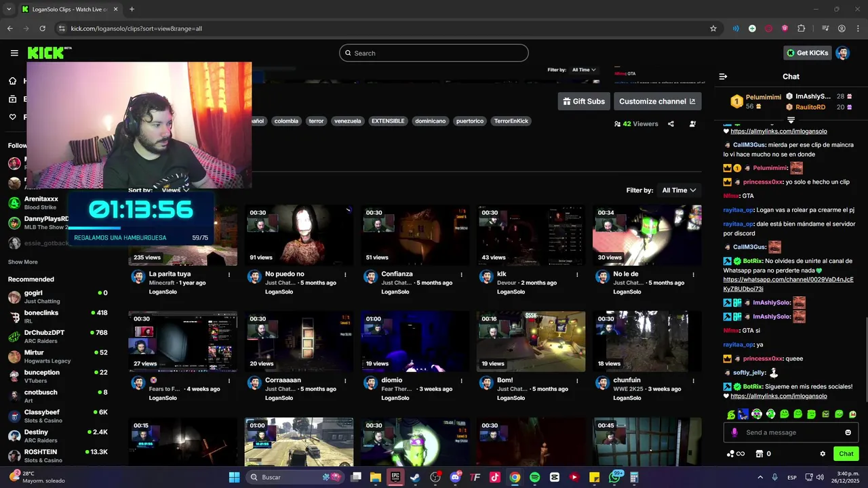
Task: Open TikTok from the taskbar
Action: click(x=495, y=477)
